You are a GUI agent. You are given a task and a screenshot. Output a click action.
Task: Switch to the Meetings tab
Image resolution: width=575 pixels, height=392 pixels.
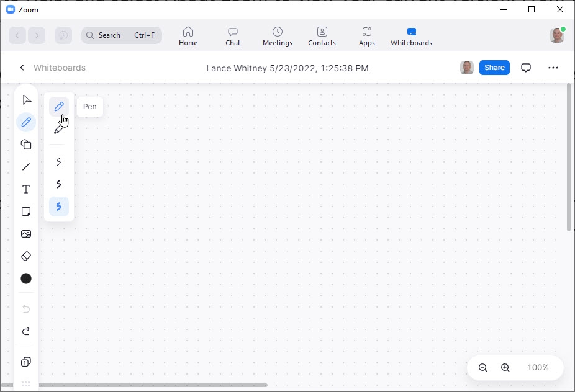tap(278, 36)
